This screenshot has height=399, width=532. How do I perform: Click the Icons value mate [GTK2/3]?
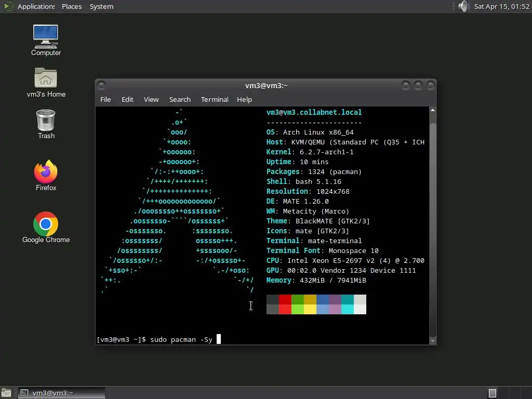click(x=322, y=231)
